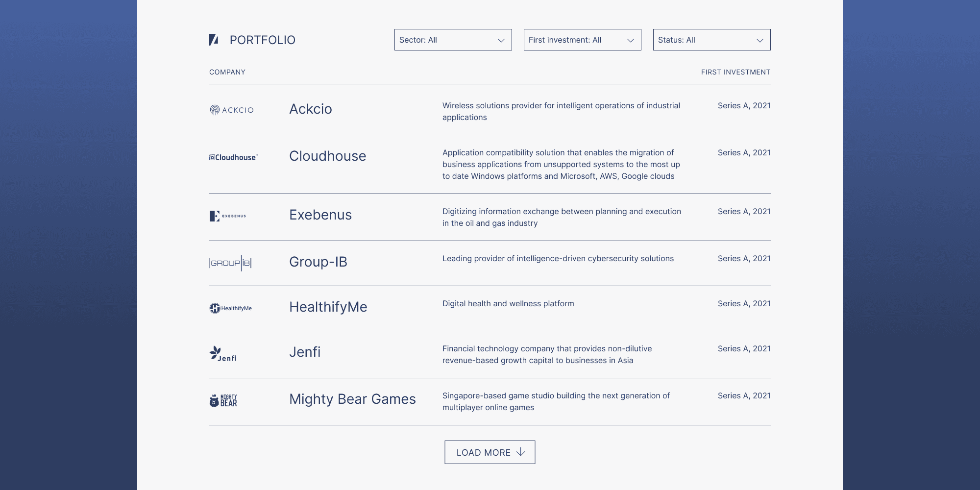
Task: Open the Mighty Bear Games name link
Action: coord(352,399)
